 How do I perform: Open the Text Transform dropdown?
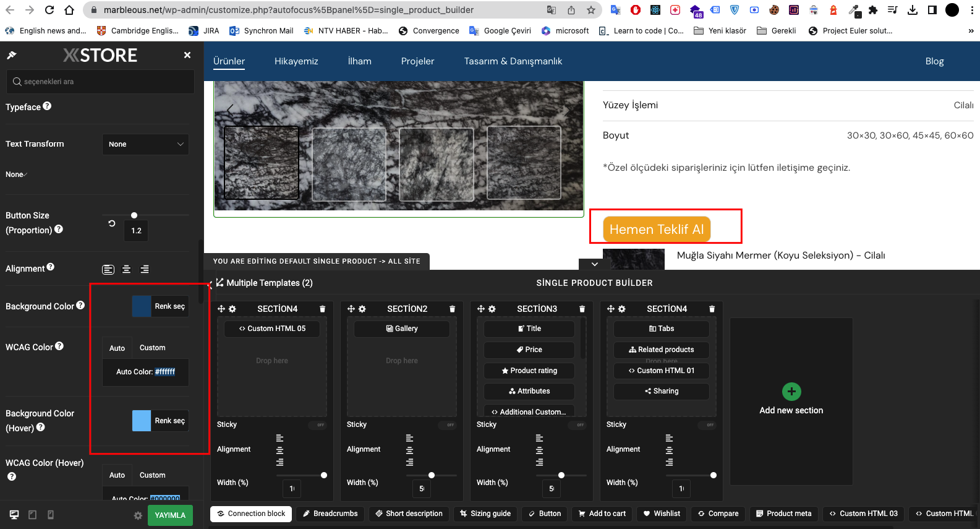[145, 144]
